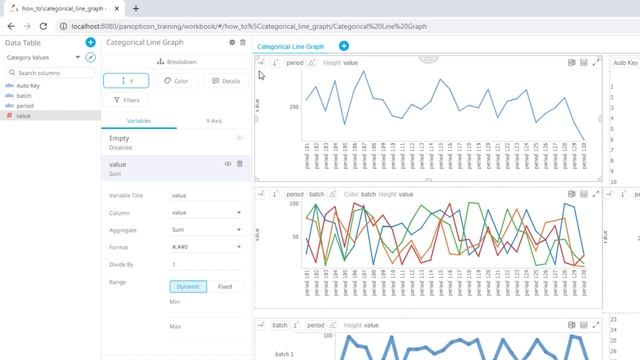
Task: Toggle visibility eye of the Empty variable
Action: [x=240, y=138]
